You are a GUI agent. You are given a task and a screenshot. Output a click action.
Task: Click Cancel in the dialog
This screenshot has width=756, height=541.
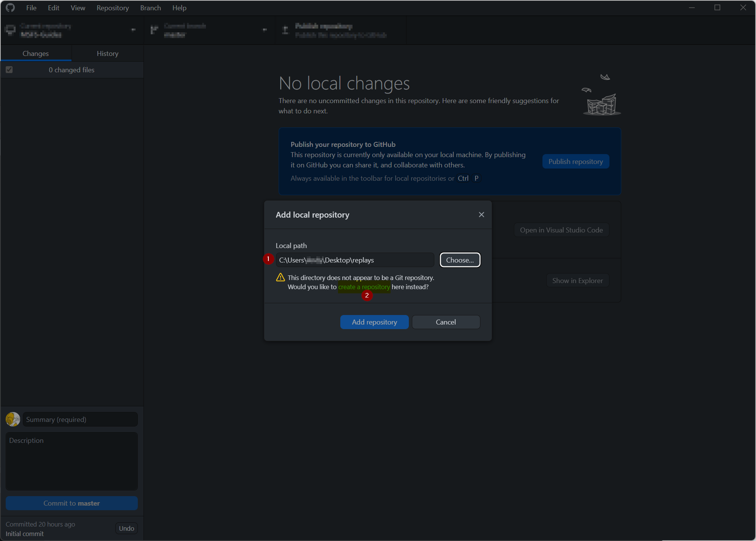pos(446,322)
